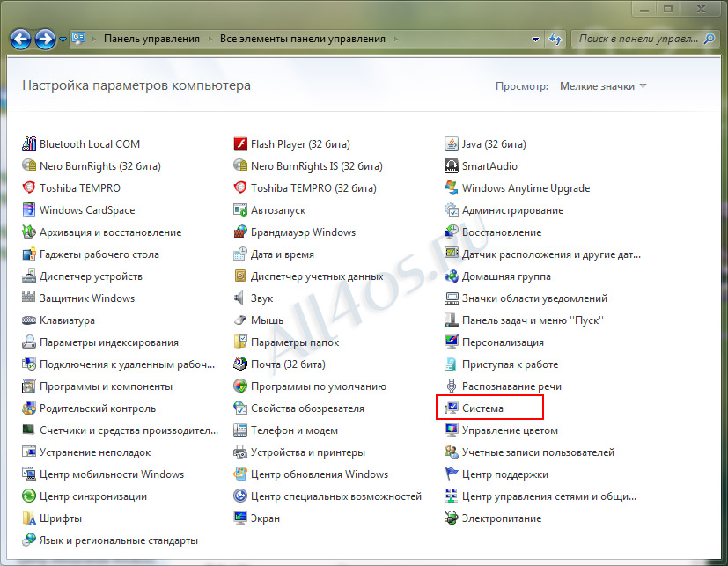
Task: Expand the arrow after Все элементы панели управления
Action: 395,39
